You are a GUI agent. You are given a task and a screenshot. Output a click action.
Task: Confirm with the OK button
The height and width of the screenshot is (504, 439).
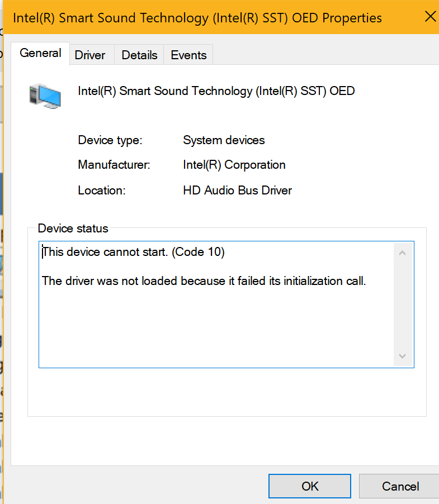(x=310, y=486)
